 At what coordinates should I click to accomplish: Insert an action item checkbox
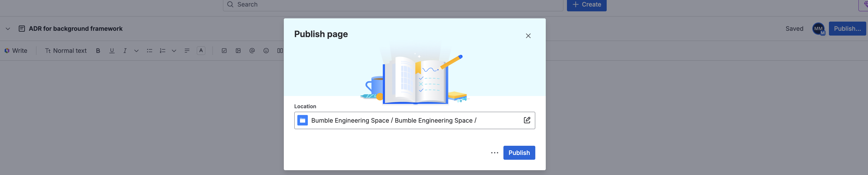click(224, 51)
